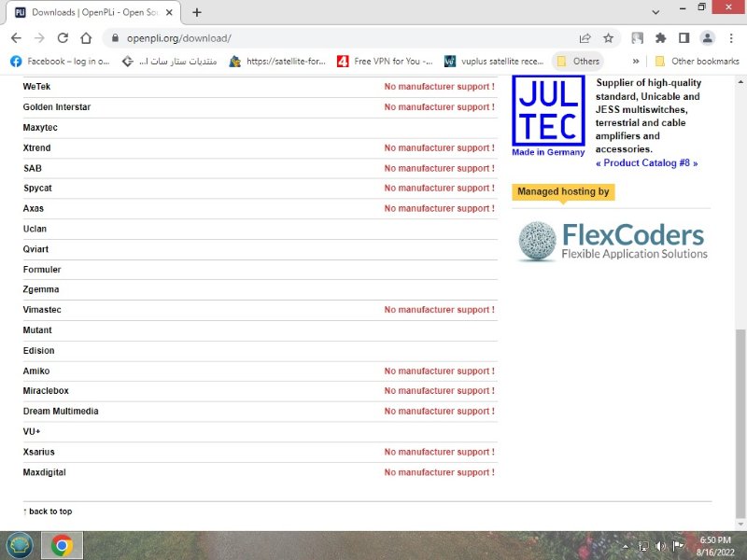Click the back to top link
The width and height of the screenshot is (747, 560).
[x=49, y=511]
